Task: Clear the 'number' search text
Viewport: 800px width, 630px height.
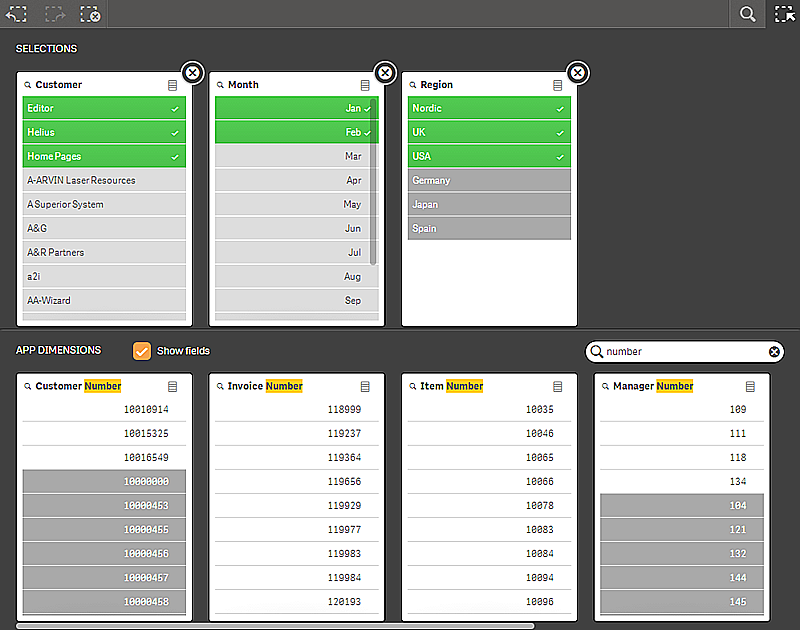Action: tap(774, 352)
